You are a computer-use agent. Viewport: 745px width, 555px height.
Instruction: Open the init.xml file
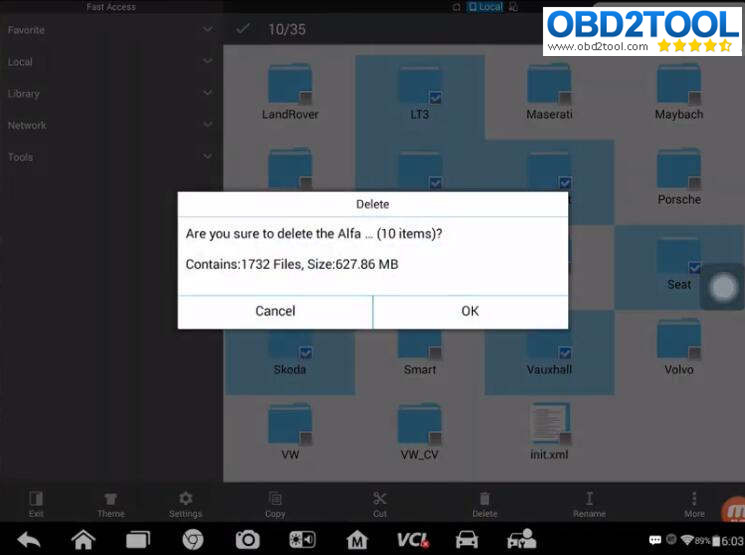click(549, 432)
